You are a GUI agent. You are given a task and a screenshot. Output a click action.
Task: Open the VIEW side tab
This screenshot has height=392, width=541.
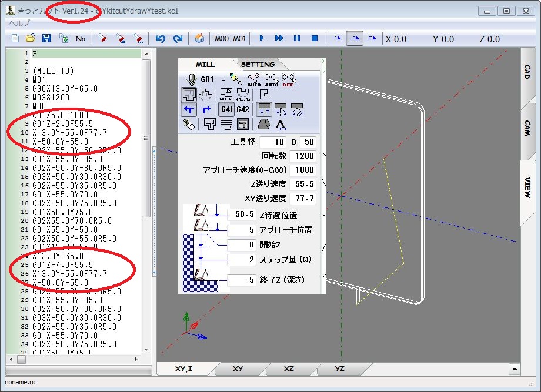click(527, 187)
